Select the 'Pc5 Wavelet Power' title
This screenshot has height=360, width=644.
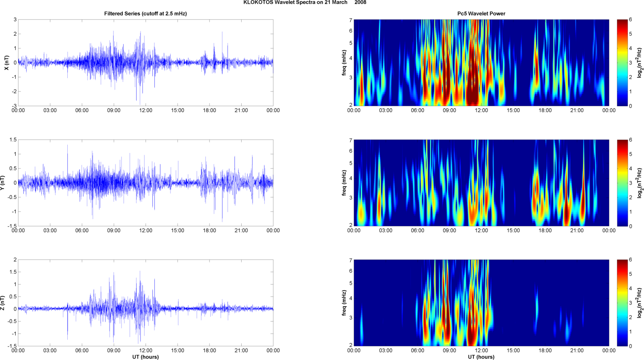[x=481, y=14]
